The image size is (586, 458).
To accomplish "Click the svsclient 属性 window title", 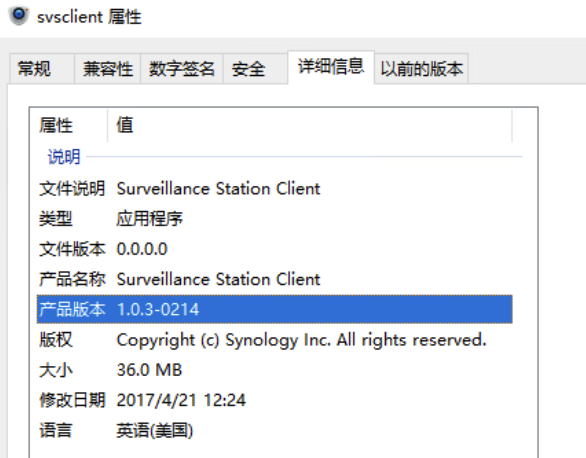I will pos(89,17).
